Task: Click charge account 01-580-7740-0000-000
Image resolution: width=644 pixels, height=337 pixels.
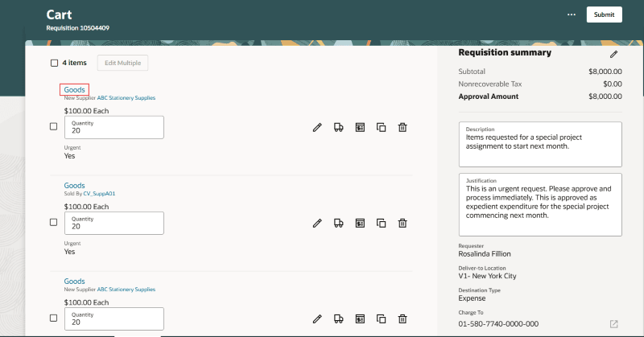Action: click(498, 324)
